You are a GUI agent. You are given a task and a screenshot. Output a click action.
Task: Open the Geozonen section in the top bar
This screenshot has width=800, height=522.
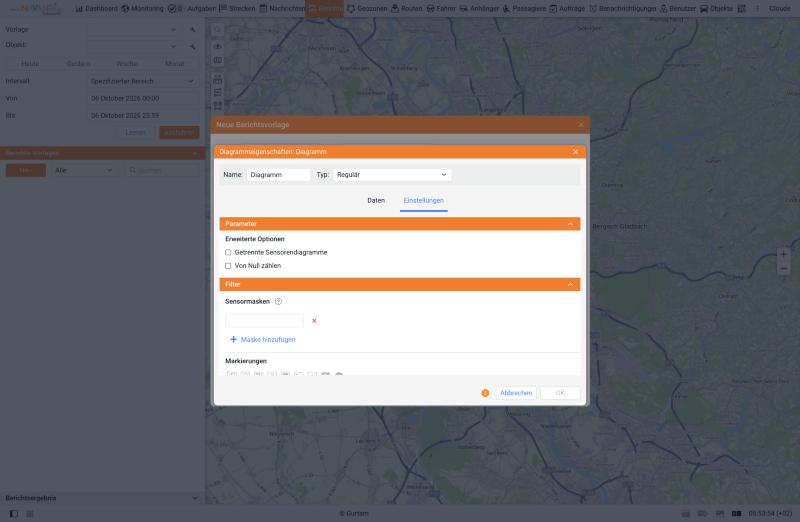coord(367,9)
